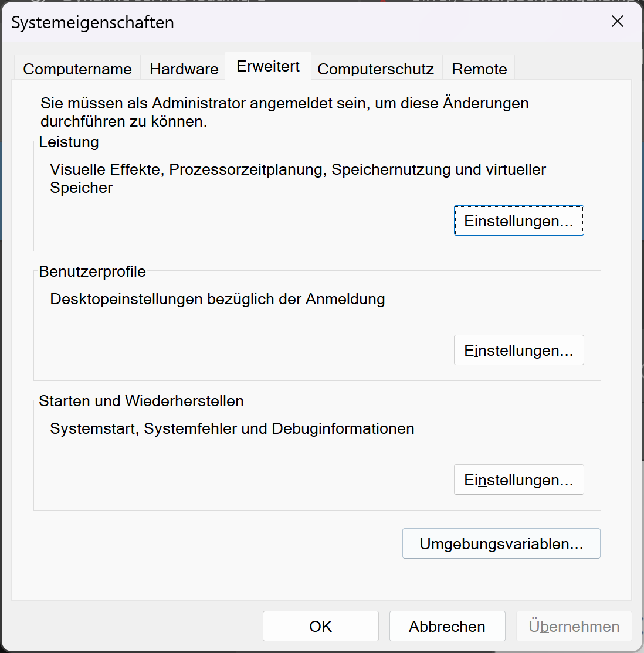Click the Systemstart, Systemfehler description text

[232, 428]
